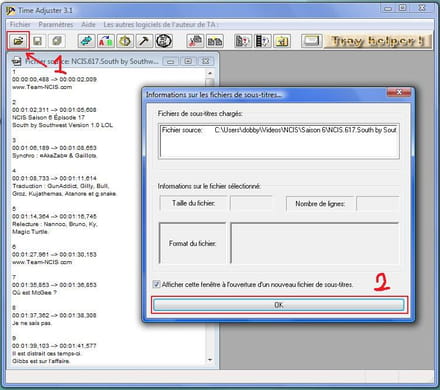440x390 pixels.
Task: Click subtitle text www.Team-NCIS.com under entry 1
Action: point(42,87)
